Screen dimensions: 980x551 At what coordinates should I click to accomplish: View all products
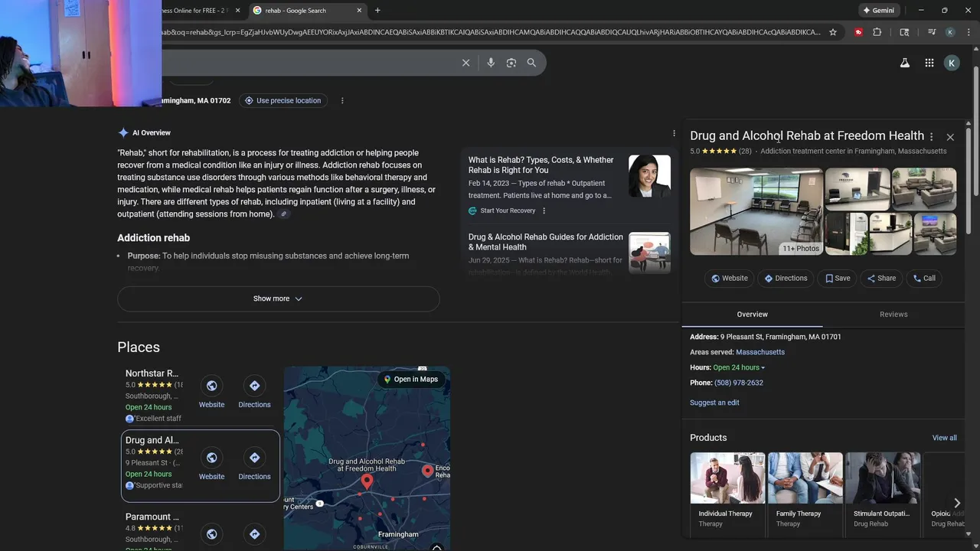pos(944,438)
